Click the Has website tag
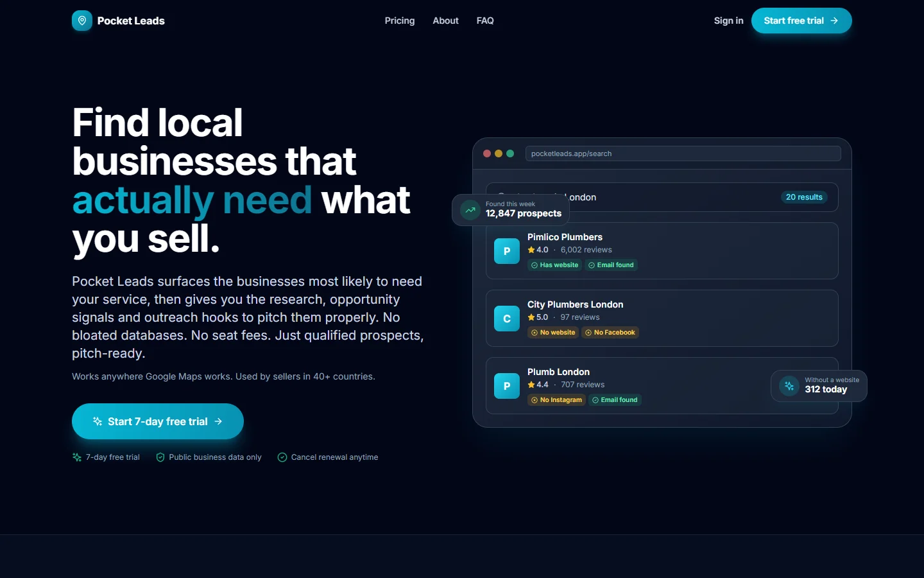Image resolution: width=924 pixels, height=578 pixels. coord(554,265)
